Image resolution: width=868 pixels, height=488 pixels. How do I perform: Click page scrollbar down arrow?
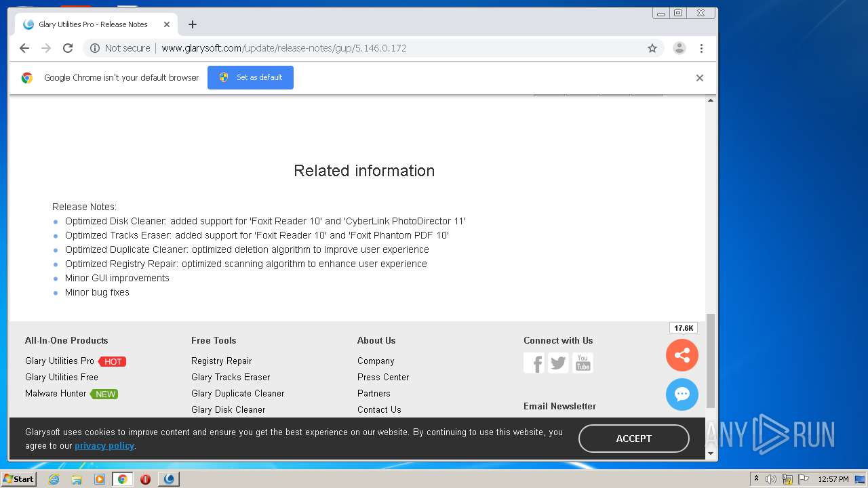(x=711, y=453)
